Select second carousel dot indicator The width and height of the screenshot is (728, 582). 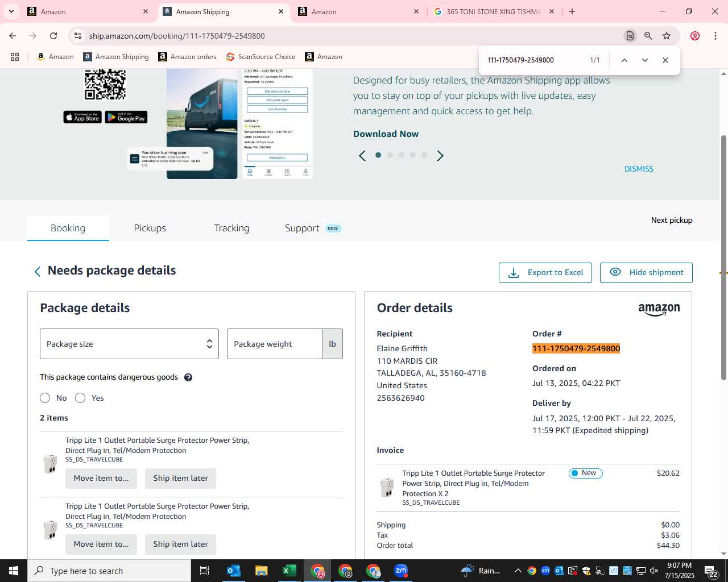click(390, 155)
